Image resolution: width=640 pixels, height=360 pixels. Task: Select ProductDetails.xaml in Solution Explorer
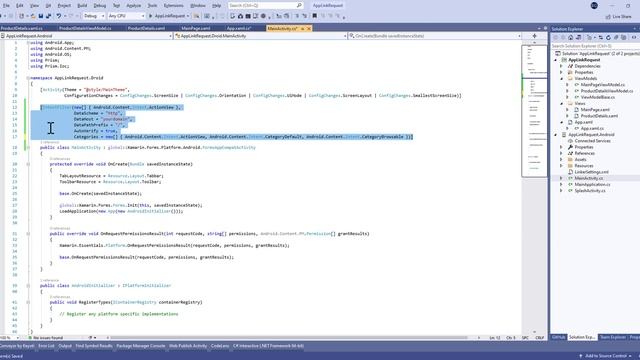(x=599, y=116)
